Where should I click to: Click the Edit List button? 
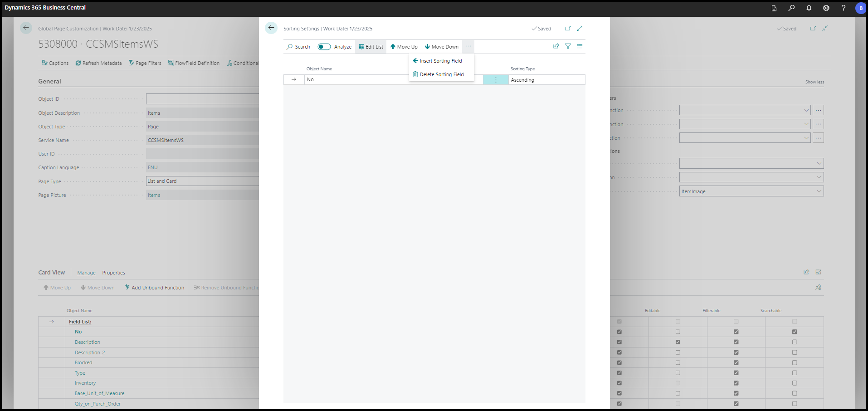point(371,46)
